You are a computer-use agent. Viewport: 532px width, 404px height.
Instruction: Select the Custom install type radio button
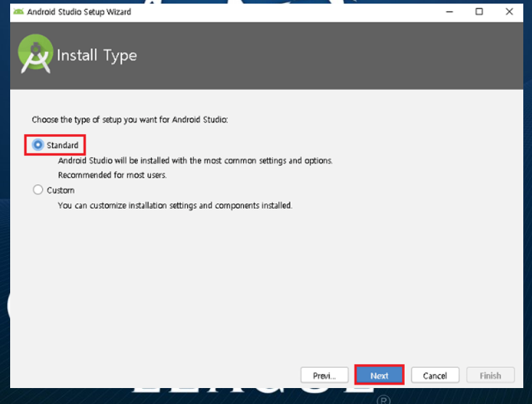pyautogui.click(x=38, y=190)
